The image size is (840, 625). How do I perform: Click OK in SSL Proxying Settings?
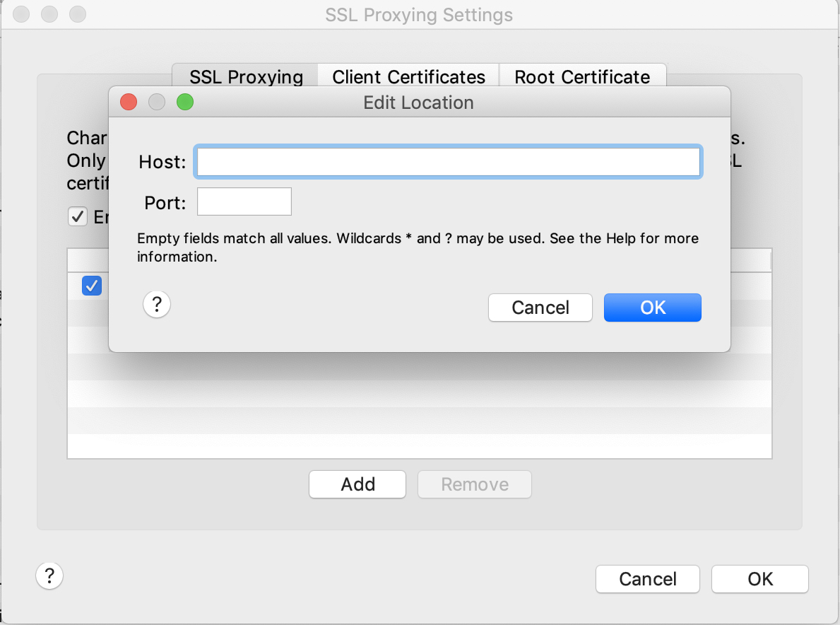pyautogui.click(x=759, y=579)
